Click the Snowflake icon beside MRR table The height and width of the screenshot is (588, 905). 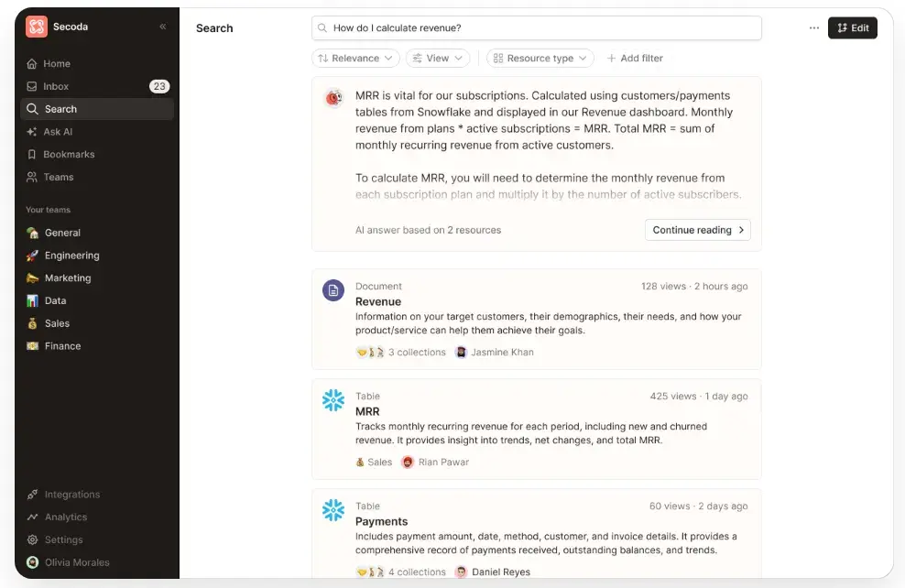pyautogui.click(x=333, y=400)
